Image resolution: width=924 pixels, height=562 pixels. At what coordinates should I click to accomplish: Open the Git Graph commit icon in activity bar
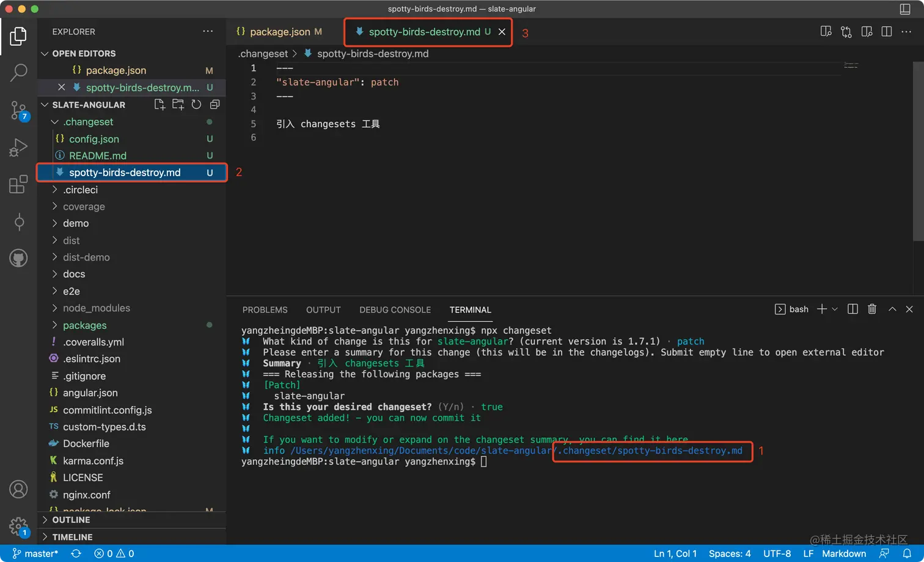[18, 222]
